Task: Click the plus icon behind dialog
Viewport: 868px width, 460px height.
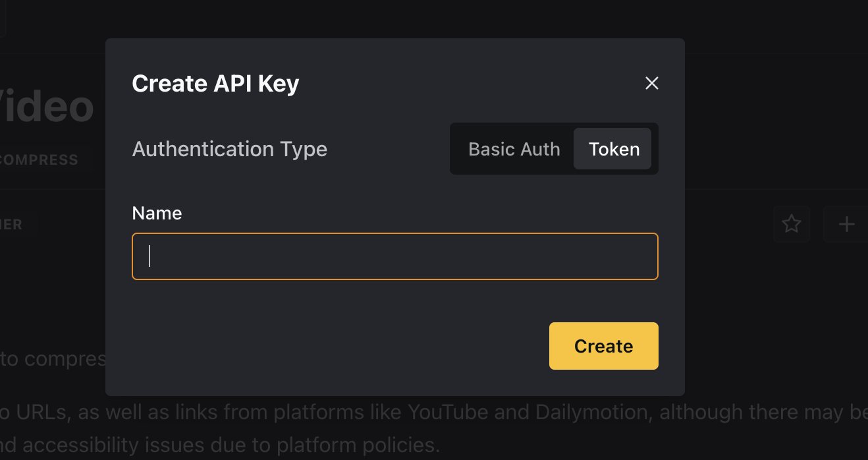Action: tap(846, 224)
